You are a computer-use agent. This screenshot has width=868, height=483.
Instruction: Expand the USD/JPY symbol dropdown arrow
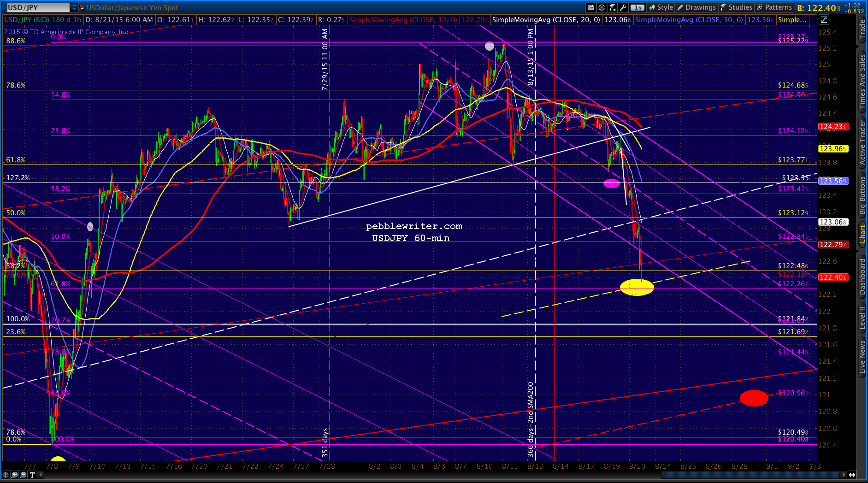74,7
